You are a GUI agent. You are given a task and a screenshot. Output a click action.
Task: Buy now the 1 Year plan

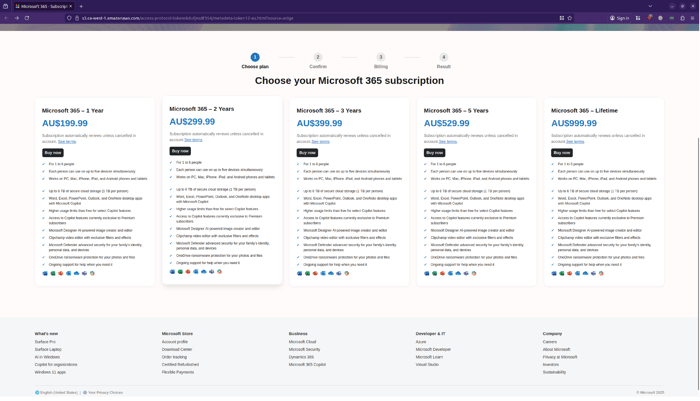(53, 153)
